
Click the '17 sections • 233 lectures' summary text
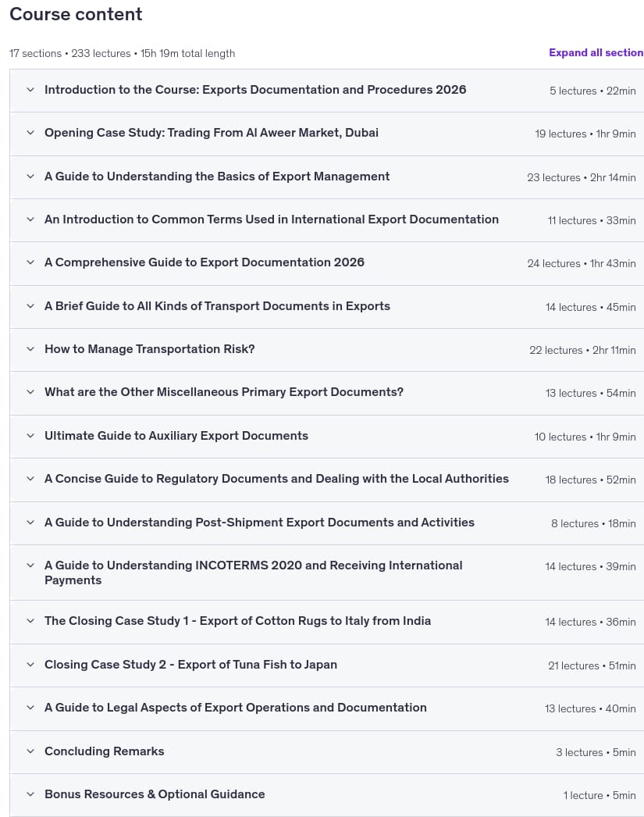point(122,53)
